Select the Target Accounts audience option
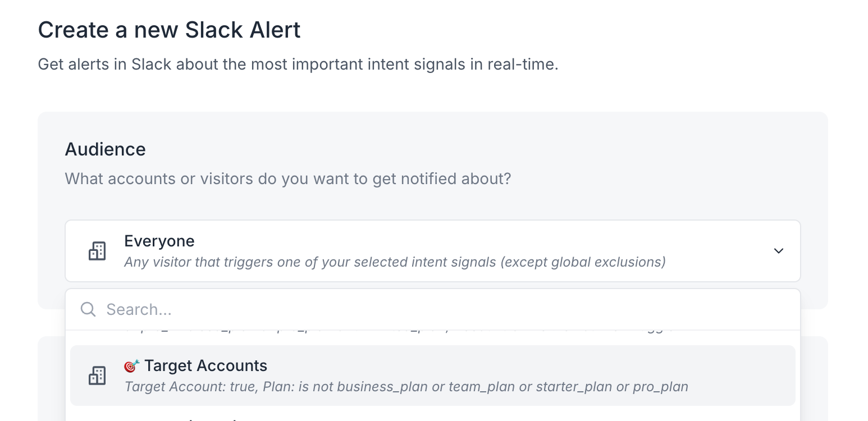Screen dimensions: 868x421 [x=205, y=366]
